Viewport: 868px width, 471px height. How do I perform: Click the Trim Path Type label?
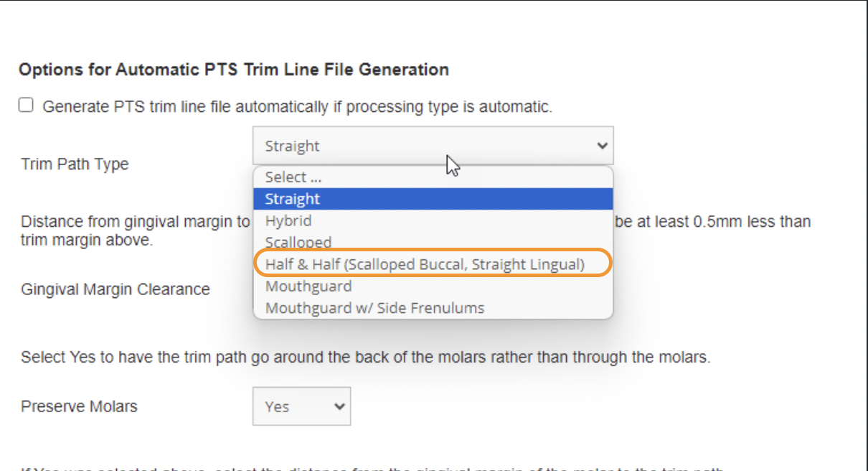pos(75,164)
